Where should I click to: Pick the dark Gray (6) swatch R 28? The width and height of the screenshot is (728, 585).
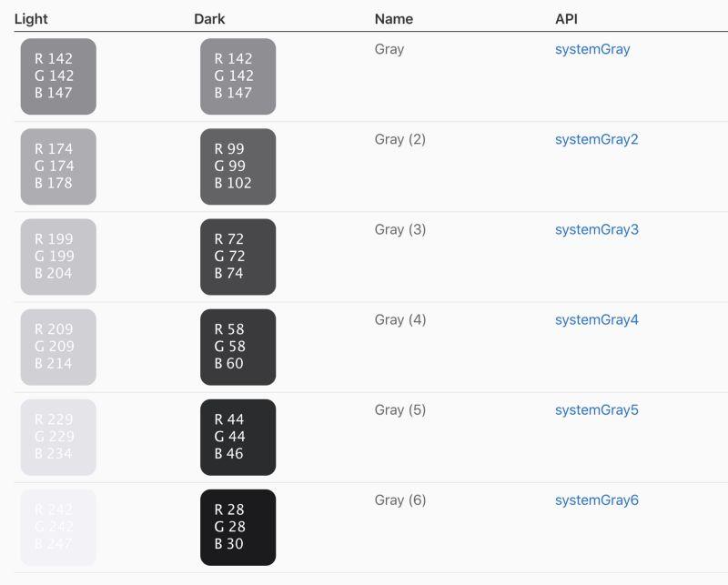(238, 527)
